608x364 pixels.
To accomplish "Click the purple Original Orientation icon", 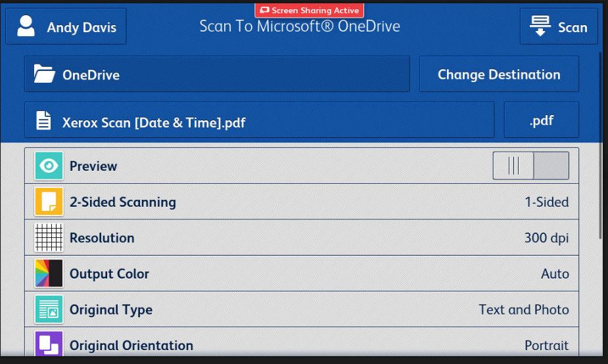I will pos(49,344).
